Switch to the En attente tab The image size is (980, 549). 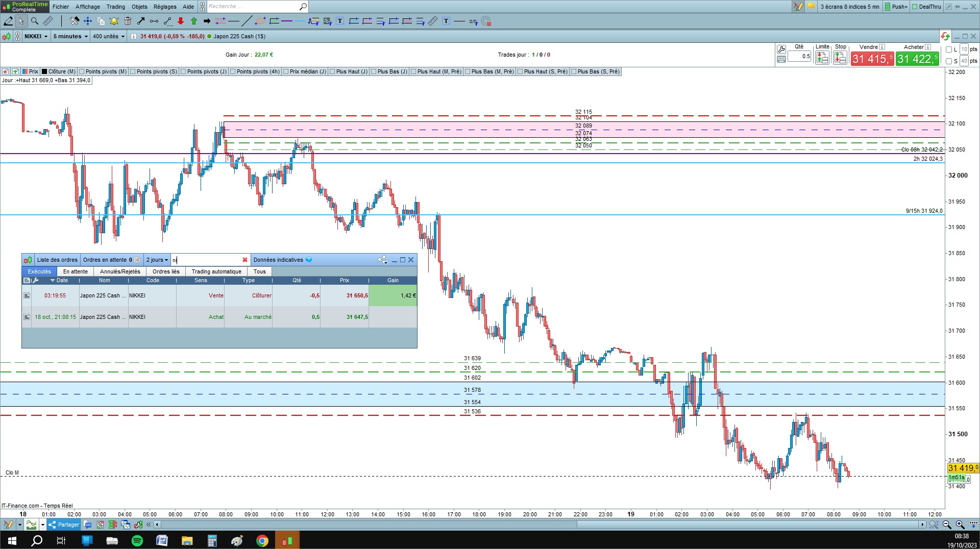pyautogui.click(x=76, y=271)
